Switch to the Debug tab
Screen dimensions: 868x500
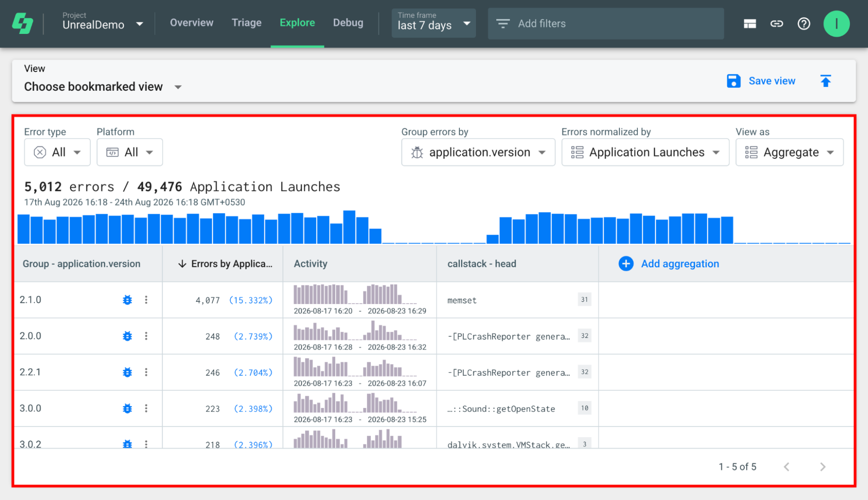[x=348, y=23]
